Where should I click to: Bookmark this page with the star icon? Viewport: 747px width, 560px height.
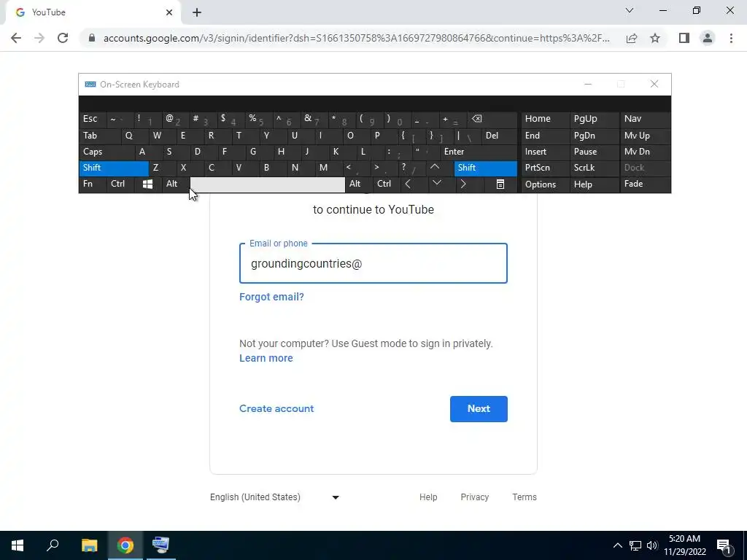[655, 38]
